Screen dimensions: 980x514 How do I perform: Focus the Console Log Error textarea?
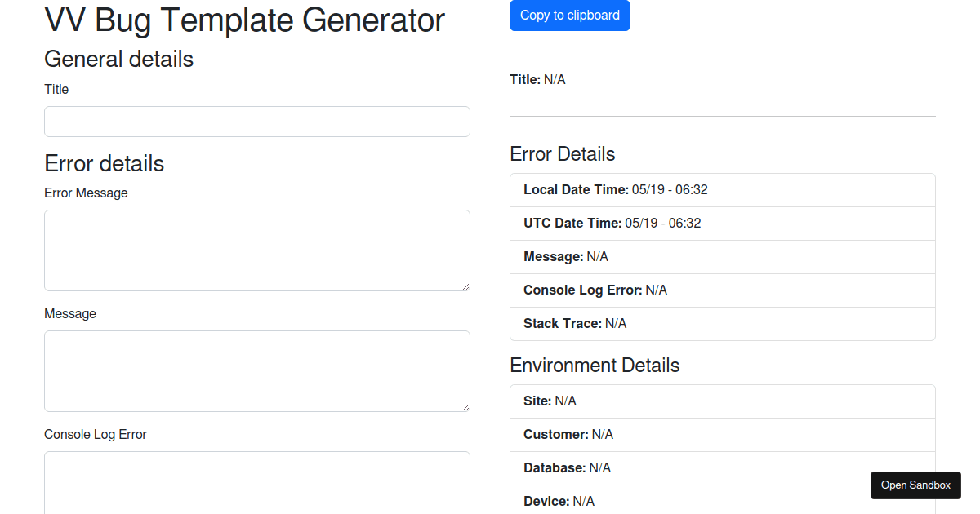click(257, 483)
